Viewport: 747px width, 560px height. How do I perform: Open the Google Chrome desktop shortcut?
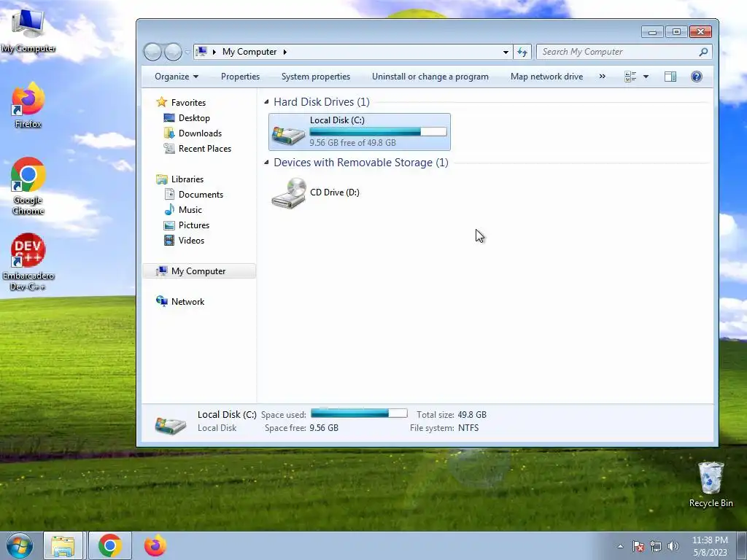tap(28, 186)
